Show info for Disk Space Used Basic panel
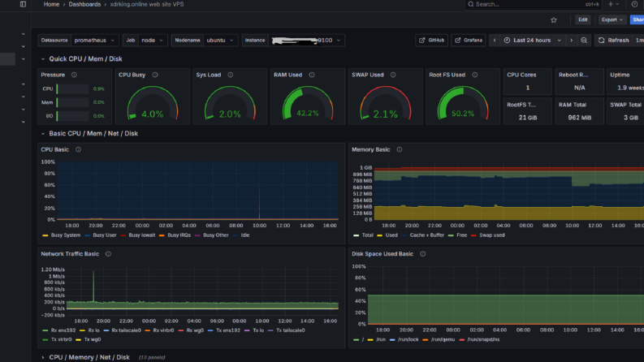The image size is (644, 362). coord(422,254)
